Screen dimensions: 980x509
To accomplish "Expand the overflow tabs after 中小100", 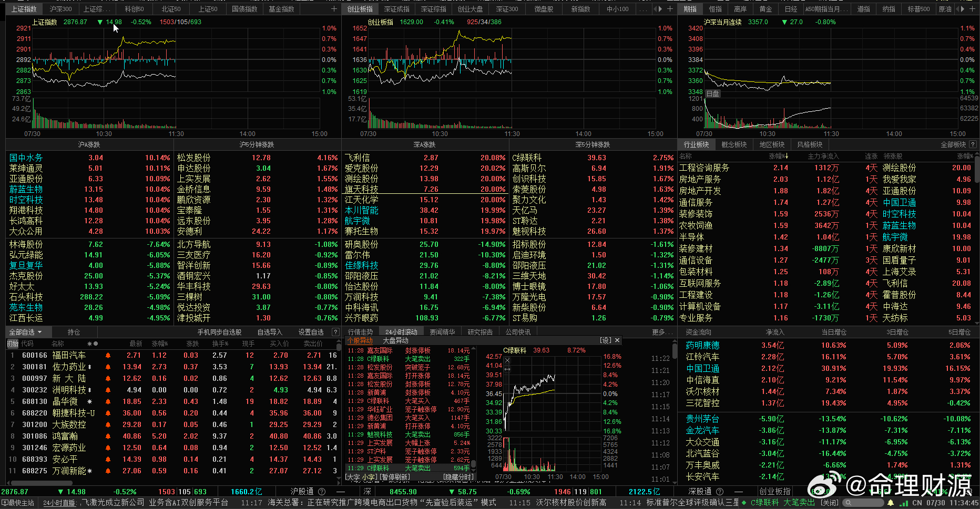I will pos(643,9).
